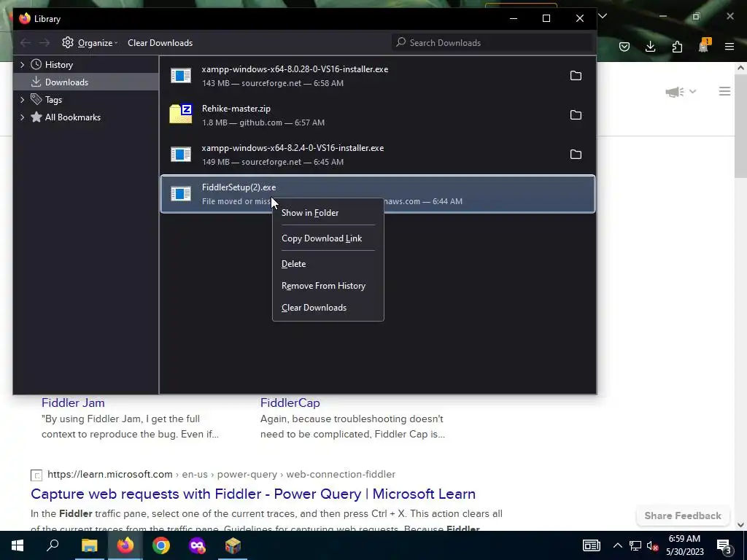Viewport: 747px width, 560px height.
Task: Open Firefox Downloads toolbar button
Action: coord(650,46)
